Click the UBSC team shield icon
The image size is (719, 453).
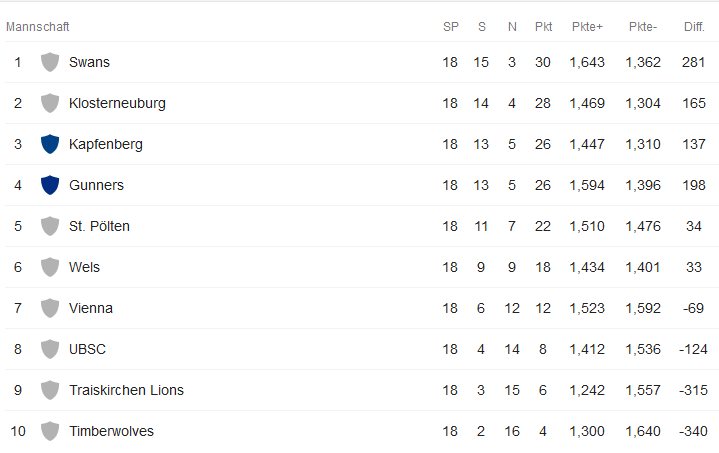(x=50, y=349)
